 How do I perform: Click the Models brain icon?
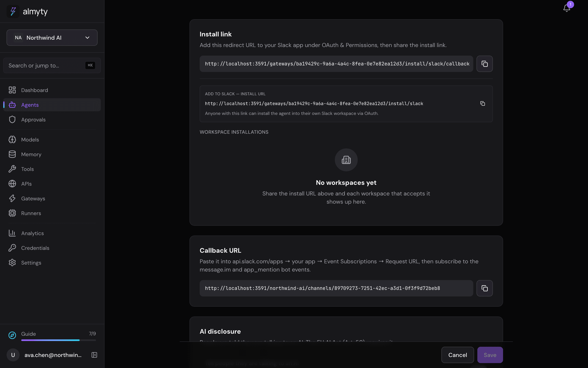point(12,139)
